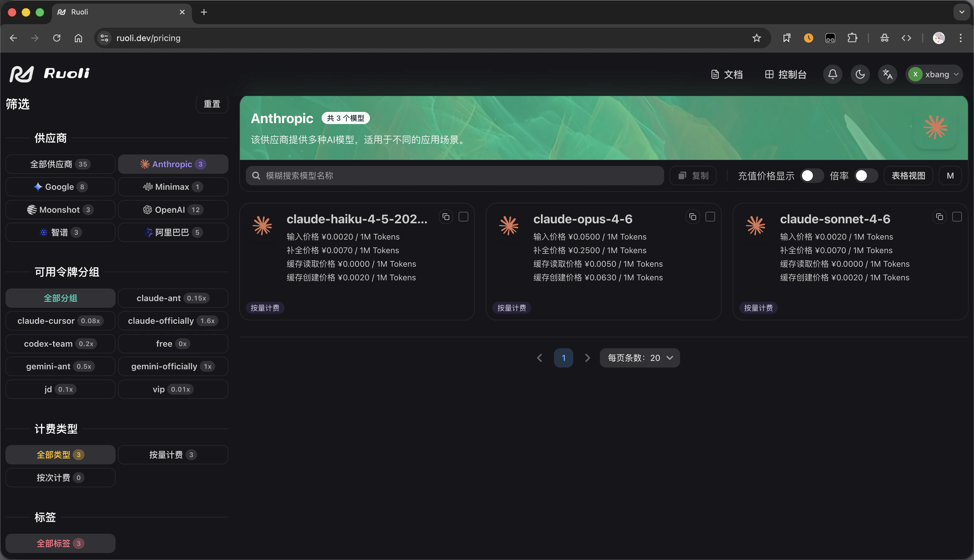The image size is (974, 560).
Task: Open the site information icon in address bar
Action: click(104, 38)
